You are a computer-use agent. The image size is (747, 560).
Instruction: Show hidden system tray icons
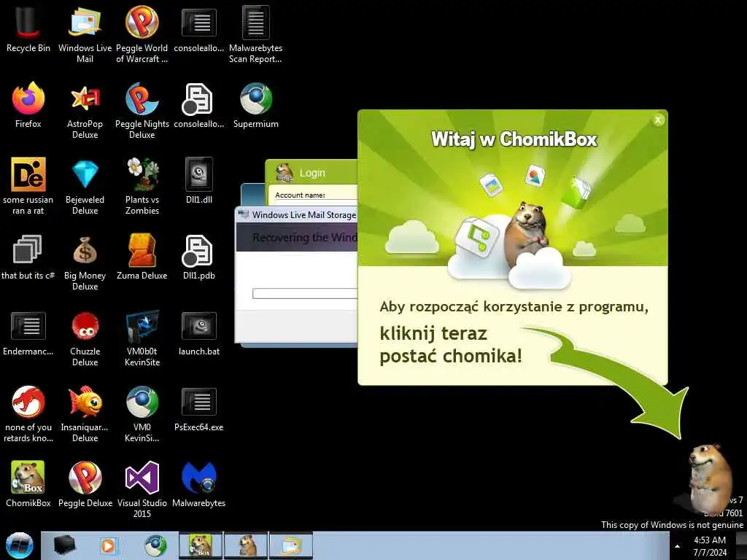[x=678, y=546]
